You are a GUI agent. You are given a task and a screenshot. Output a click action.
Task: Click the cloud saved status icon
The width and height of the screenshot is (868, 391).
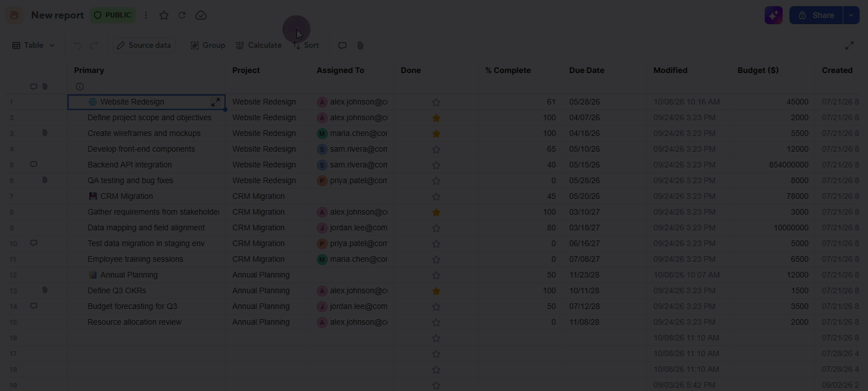[x=201, y=15]
